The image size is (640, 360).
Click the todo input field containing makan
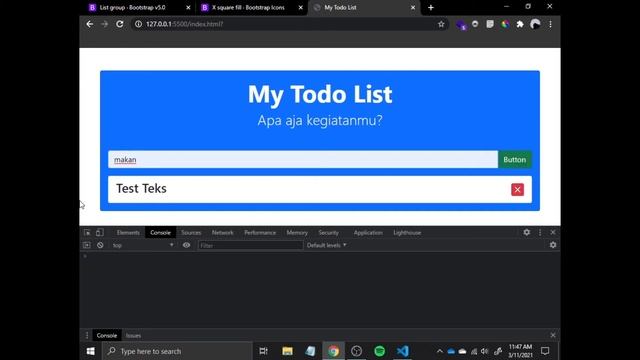pyautogui.click(x=303, y=160)
